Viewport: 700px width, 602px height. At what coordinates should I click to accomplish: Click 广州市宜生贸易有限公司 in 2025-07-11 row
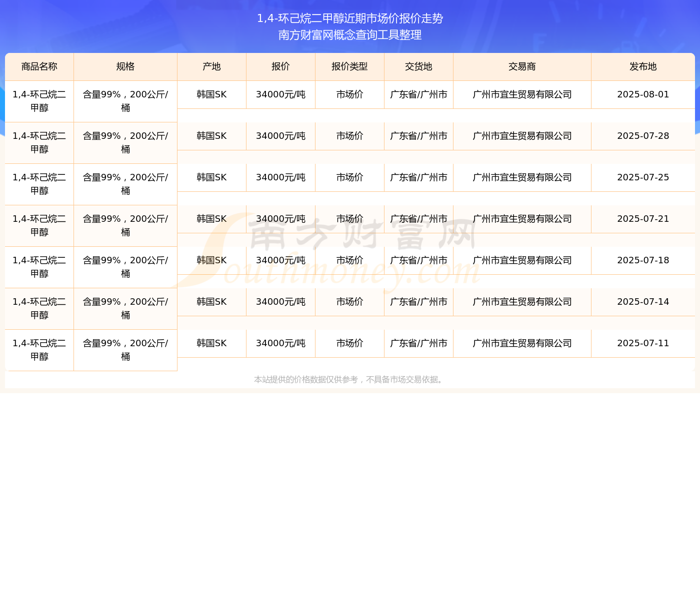[x=522, y=343]
